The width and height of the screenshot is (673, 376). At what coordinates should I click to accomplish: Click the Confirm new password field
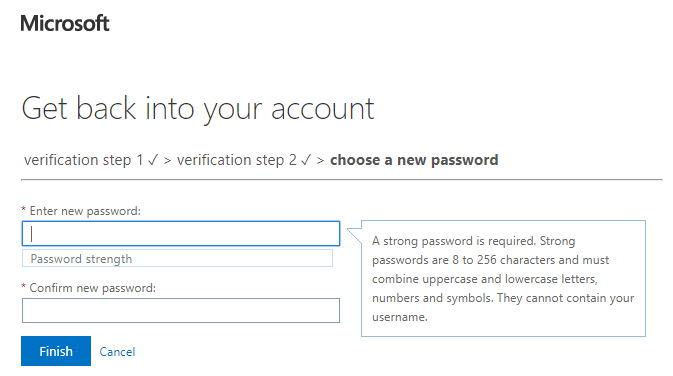coord(181,310)
